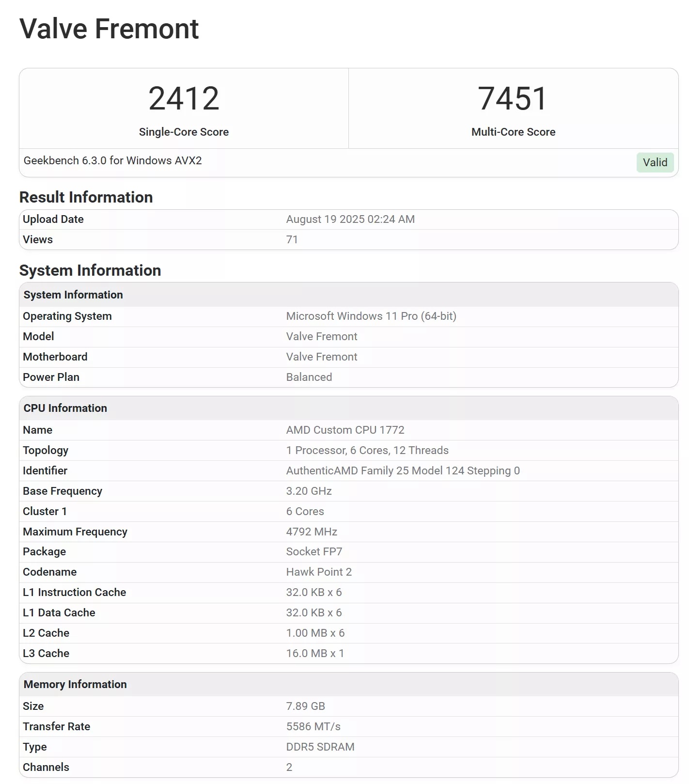Click the Views label

(38, 239)
